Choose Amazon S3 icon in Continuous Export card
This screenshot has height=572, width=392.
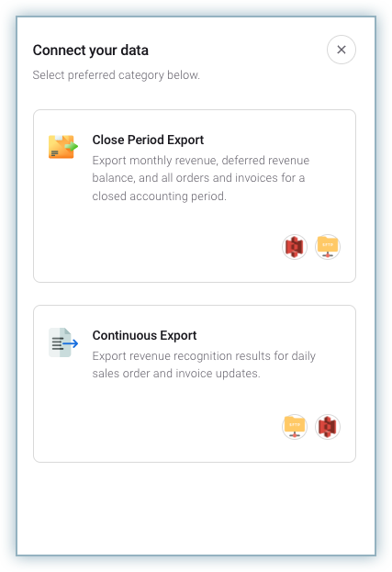pos(328,427)
